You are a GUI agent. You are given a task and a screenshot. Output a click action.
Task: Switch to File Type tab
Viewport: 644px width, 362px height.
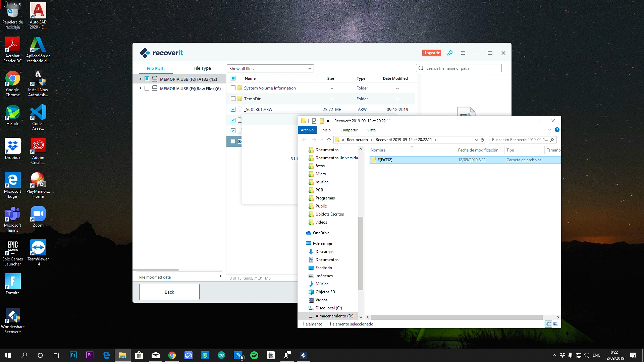202,68
